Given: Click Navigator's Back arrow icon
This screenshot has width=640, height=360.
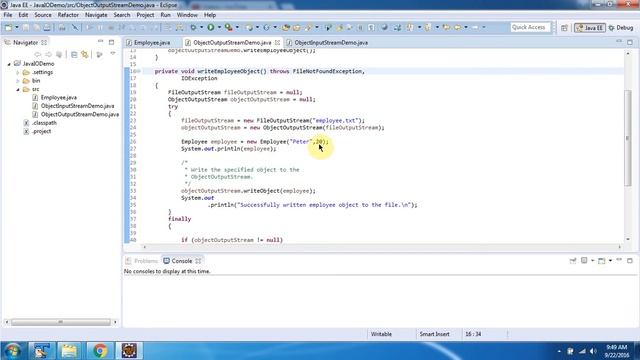Looking at the screenshot, I should coord(38,54).
